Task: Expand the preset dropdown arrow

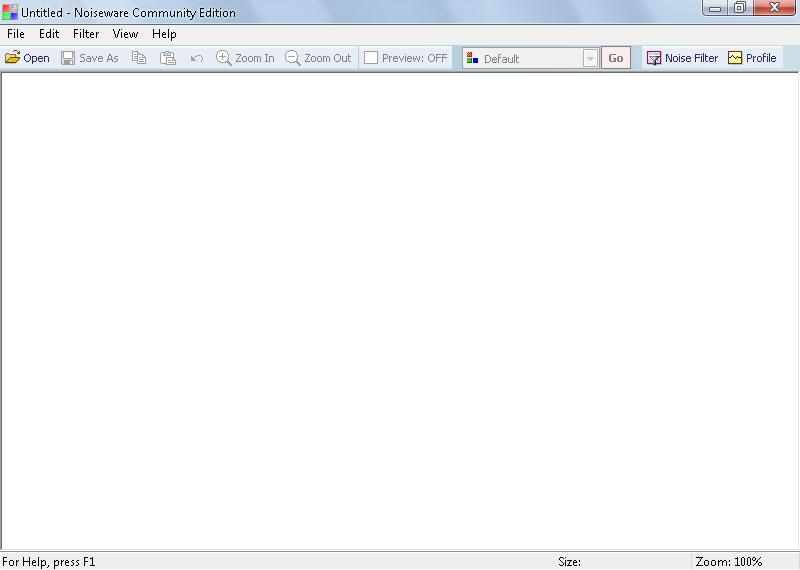Action: point(590,58)
